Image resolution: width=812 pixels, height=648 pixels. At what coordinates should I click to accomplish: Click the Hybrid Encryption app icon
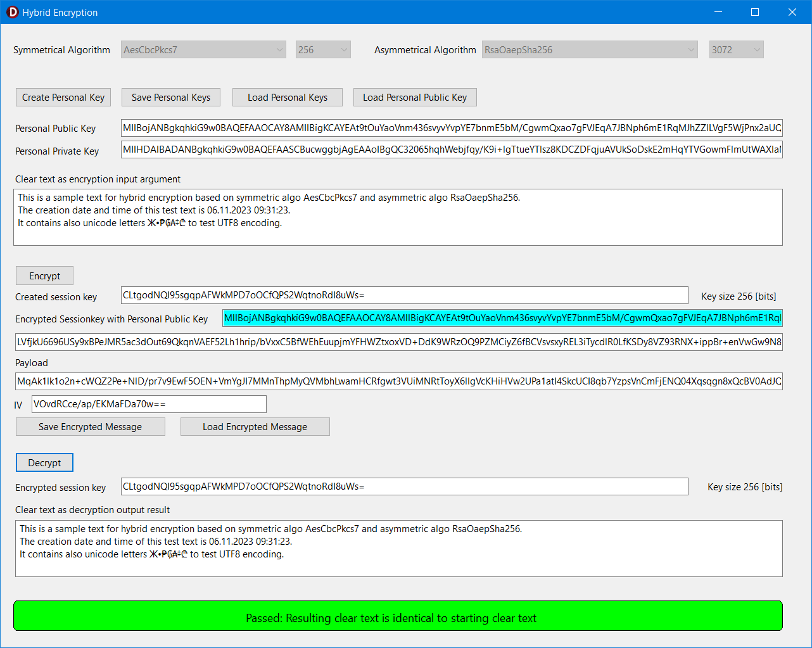[12, 12]
